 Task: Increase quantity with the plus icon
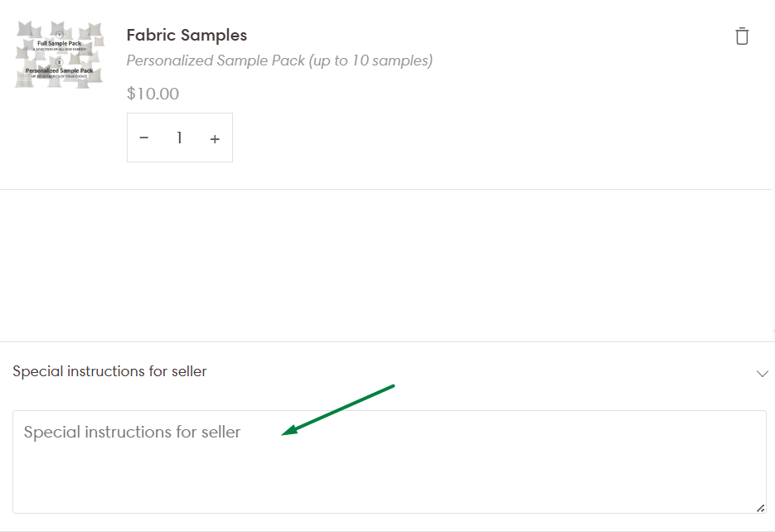pyautogui.click(x=215, y=138)
